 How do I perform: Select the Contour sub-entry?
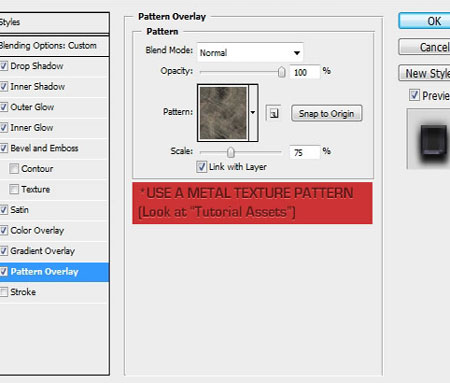pyautogui.click(x=37, y=169)
